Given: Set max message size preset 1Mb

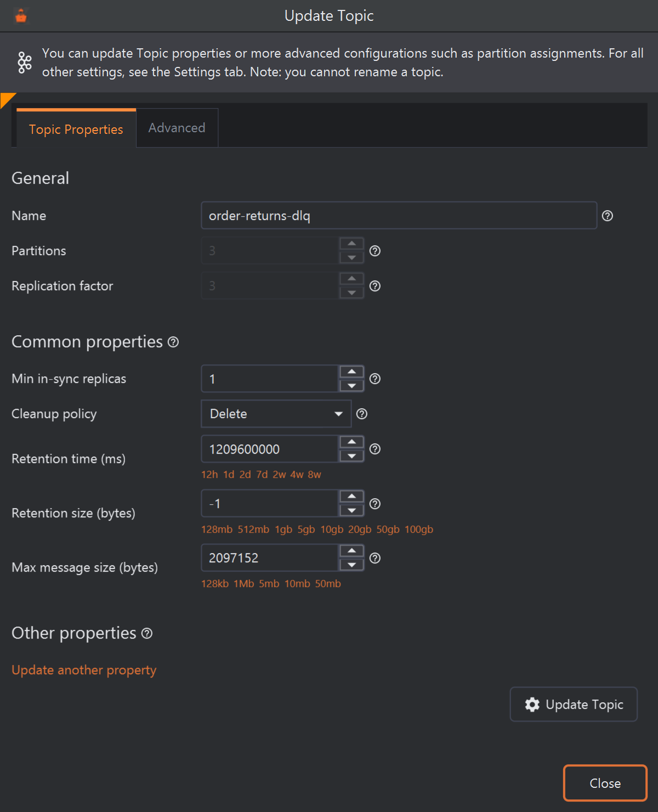Looking at the screenshot, I should pos(244,584).
